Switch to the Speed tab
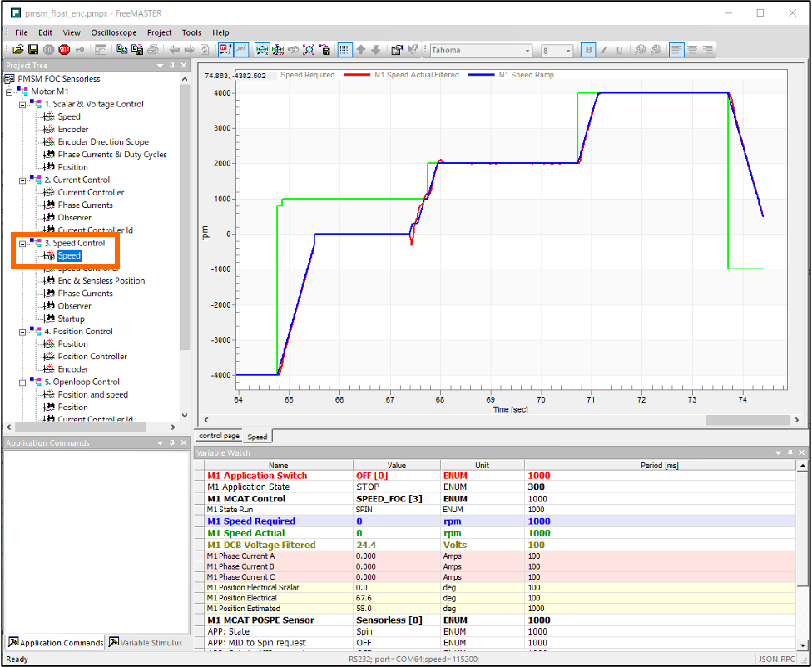Screen dimensions: 812x667 [257, 435]
